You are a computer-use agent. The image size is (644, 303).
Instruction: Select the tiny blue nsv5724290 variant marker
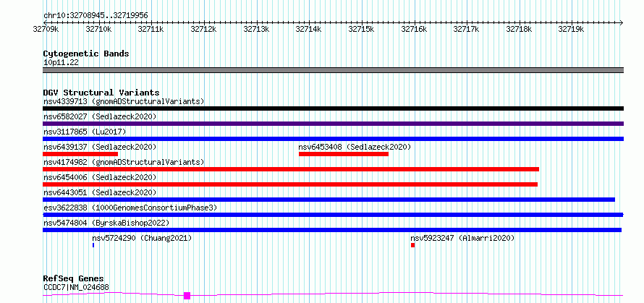(x=93, y=245)
